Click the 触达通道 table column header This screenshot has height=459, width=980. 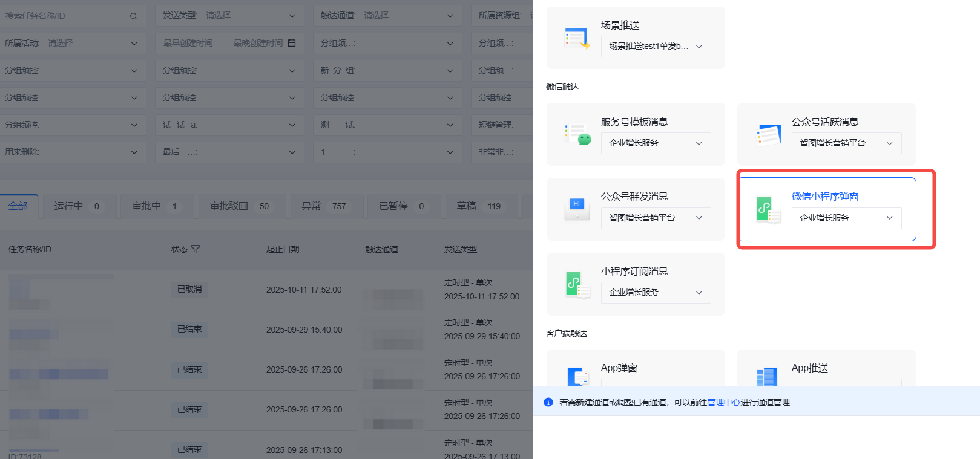pyautogui.click(x=381, y=249)
